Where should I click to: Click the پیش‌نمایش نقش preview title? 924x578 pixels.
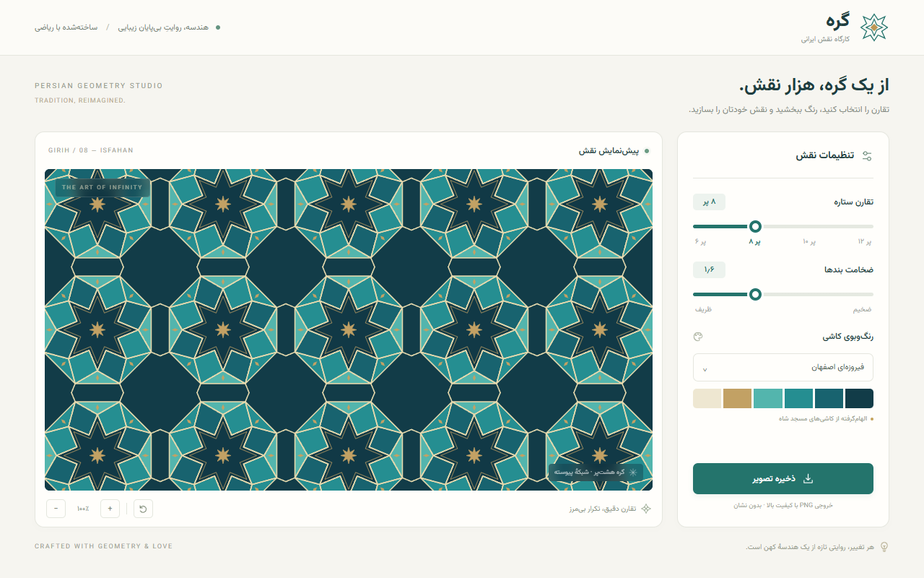(x=609, y=151)
